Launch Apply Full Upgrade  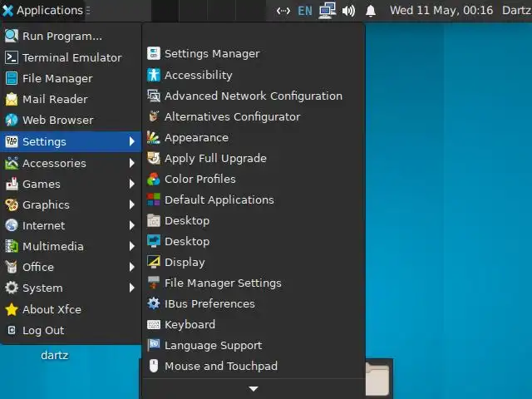254,159
